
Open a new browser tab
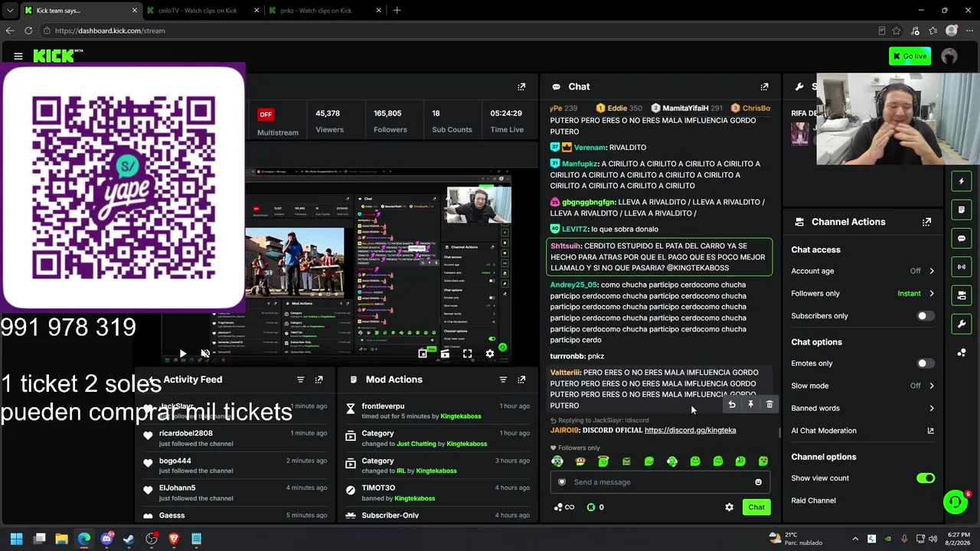pos(397,11)
